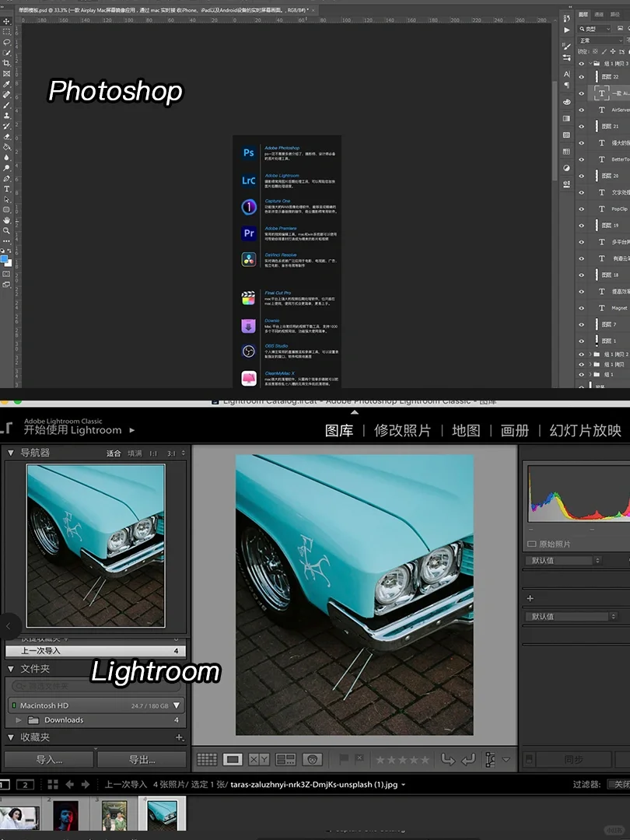
Task: Open the Paragraph panel icon
Action: (567, 85)
